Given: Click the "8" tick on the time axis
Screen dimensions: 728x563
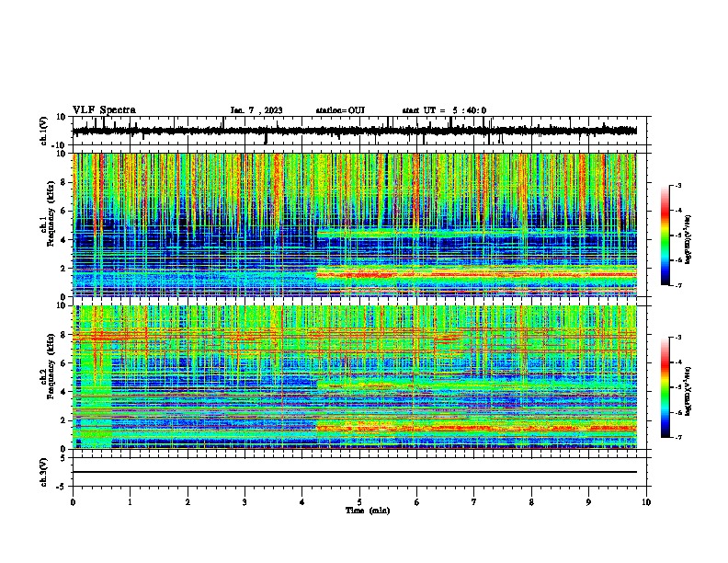Looking at the screenshot, I should tap(531, 502).
